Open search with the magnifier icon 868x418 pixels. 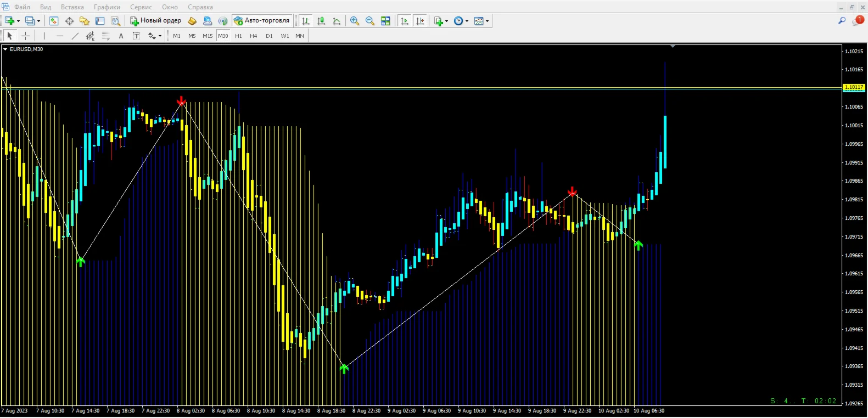pos(842,21)
